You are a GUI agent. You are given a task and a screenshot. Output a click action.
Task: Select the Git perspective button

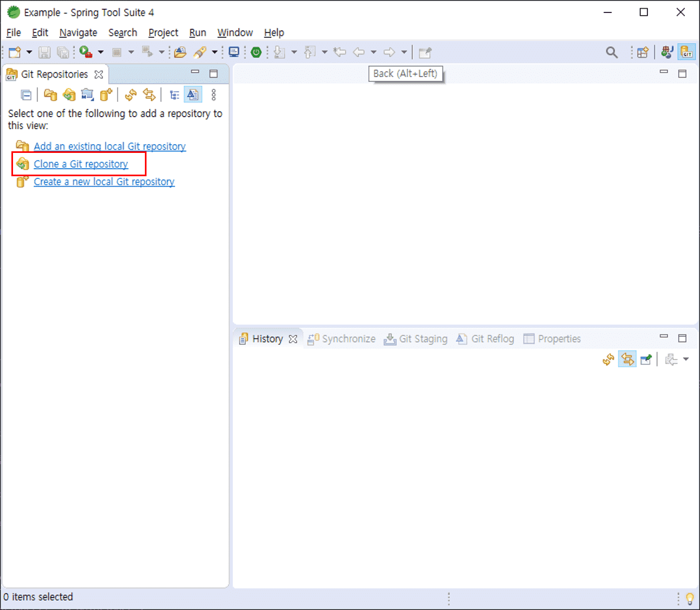coord(687,52)
